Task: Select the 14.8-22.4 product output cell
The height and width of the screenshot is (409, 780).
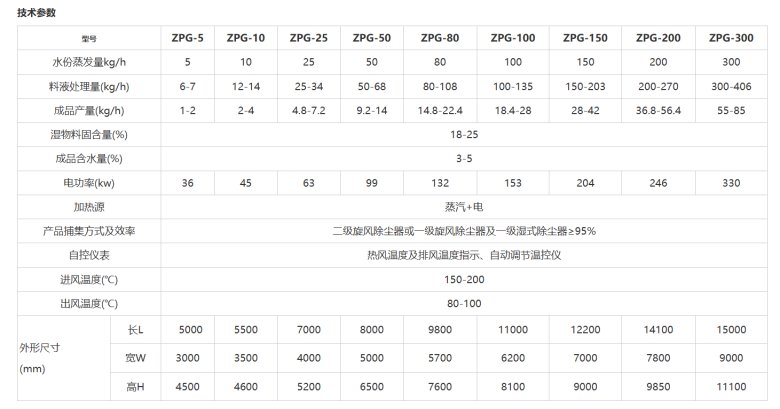Action: [x=440, y=110]
